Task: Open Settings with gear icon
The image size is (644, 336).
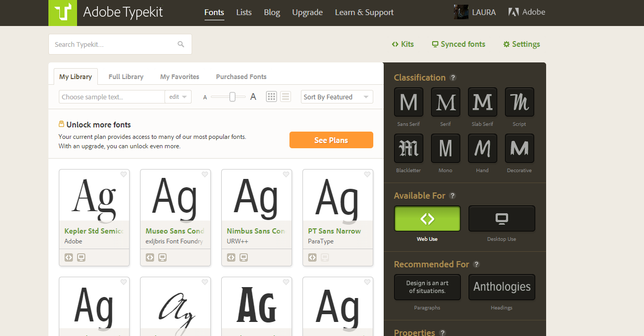Action: (x=522, y=44)
